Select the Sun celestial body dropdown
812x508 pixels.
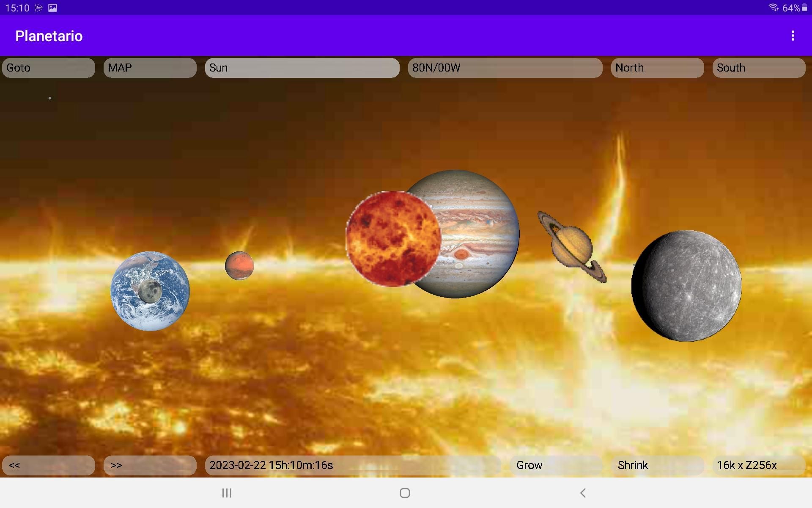coord(303,67)
